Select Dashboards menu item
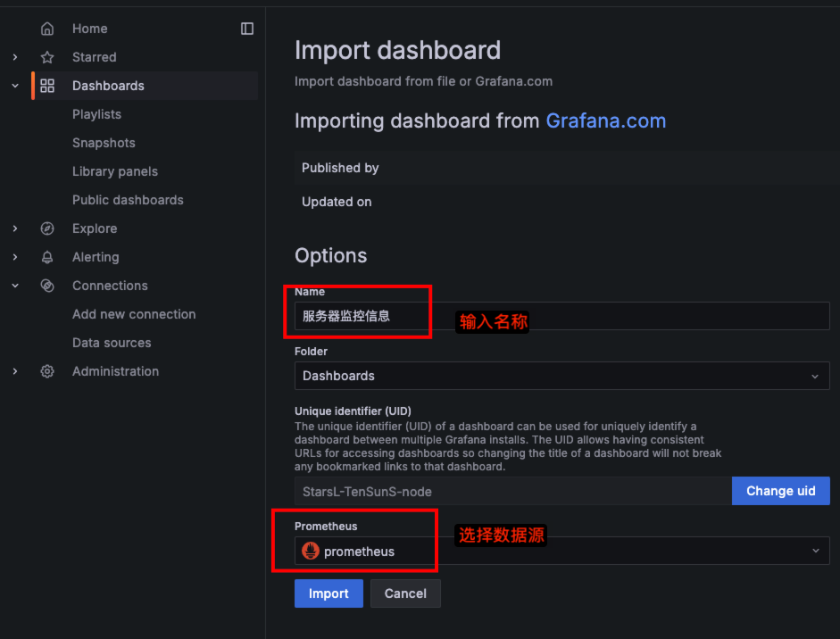Image resolution: width=840 pixels, height=639 pixels. click(108, 86)
